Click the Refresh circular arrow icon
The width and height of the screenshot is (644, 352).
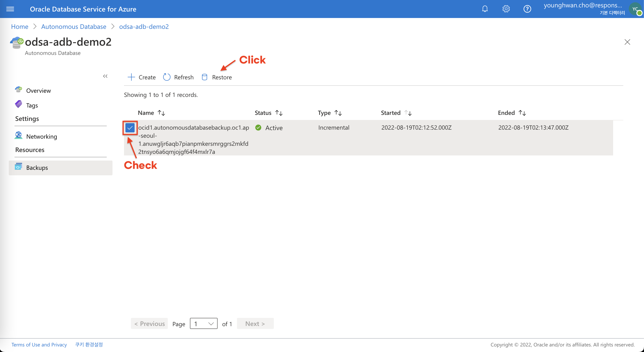(167, 77)
